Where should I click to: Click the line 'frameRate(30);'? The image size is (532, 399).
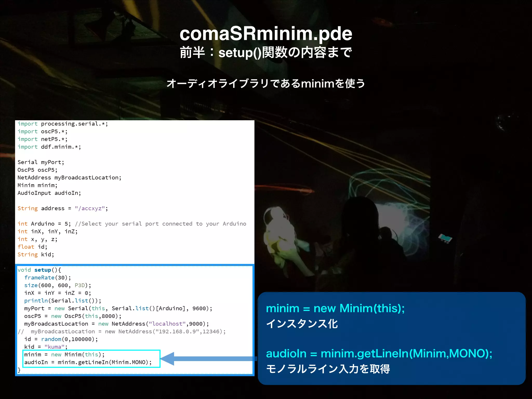[48, 278]
